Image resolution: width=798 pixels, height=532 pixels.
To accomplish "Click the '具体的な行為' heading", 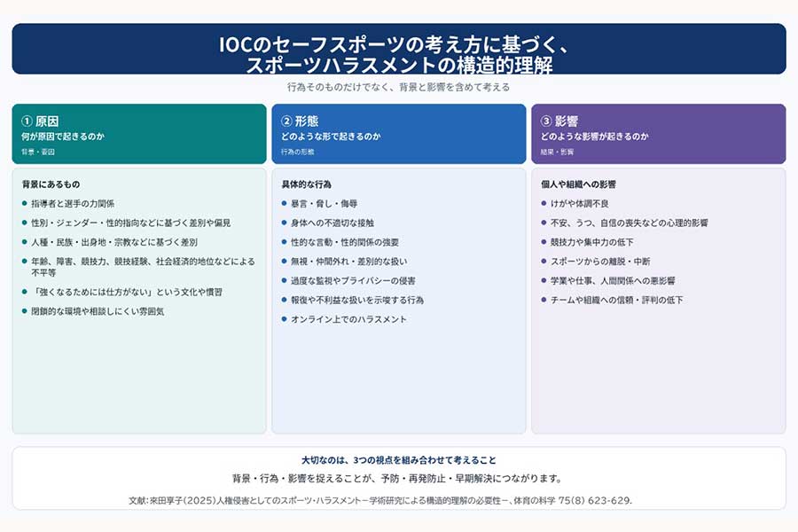I will pyautogui.click(x=307, y=184).
